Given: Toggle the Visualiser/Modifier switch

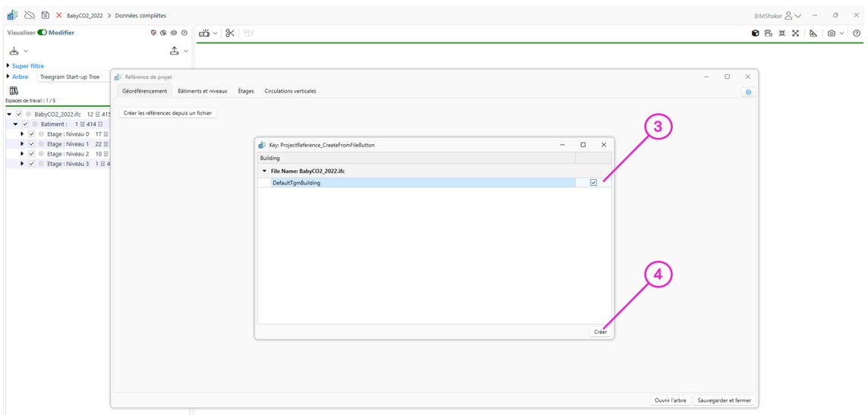Looking at the screenshot, I should 42,33.
